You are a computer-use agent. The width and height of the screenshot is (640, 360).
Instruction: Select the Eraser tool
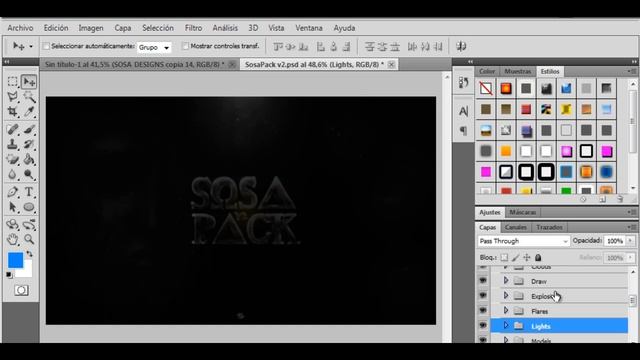coord(13,160)
